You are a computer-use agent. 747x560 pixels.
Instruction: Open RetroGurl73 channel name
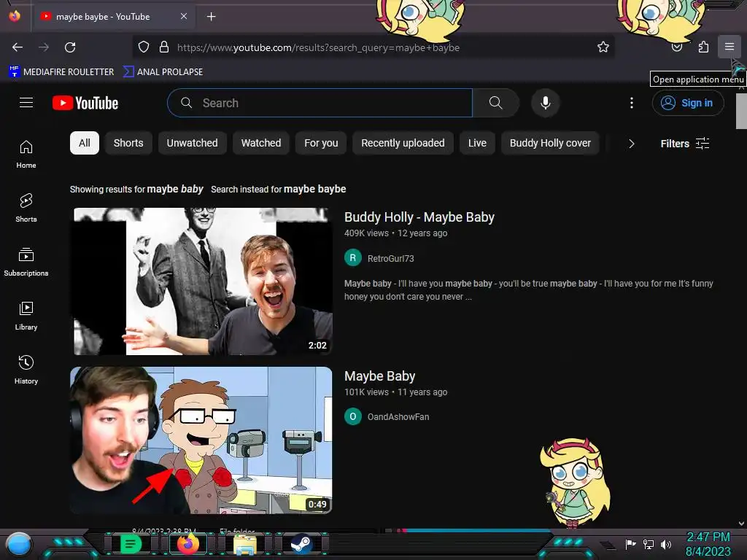click(391, 259)
